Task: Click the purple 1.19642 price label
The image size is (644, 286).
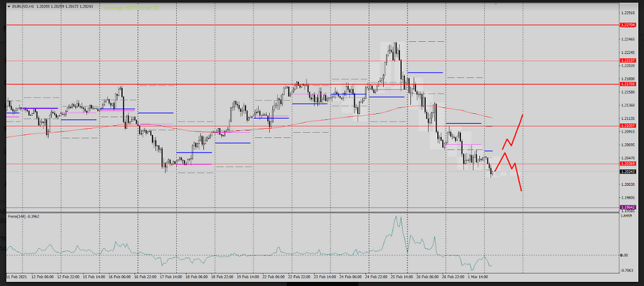Action: coord(627,207)
